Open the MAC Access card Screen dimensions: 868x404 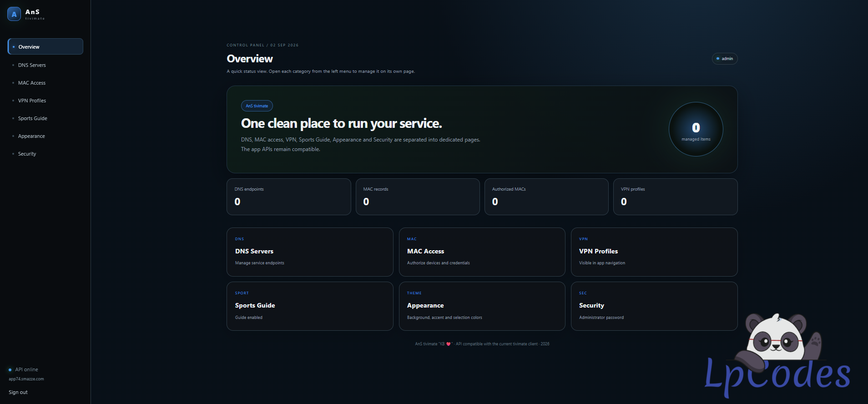(x=482, y=252)
